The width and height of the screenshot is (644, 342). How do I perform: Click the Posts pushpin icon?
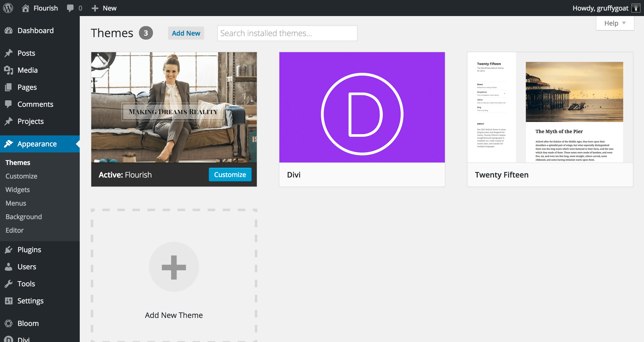[9, 53]
